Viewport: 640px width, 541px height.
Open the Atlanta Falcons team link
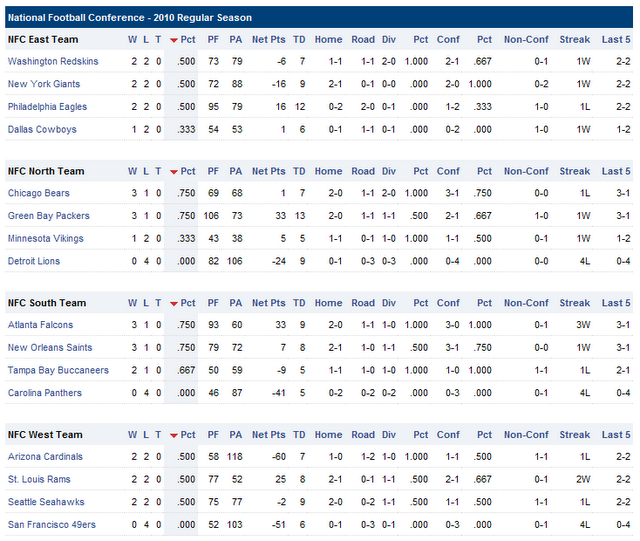[40, 325]
